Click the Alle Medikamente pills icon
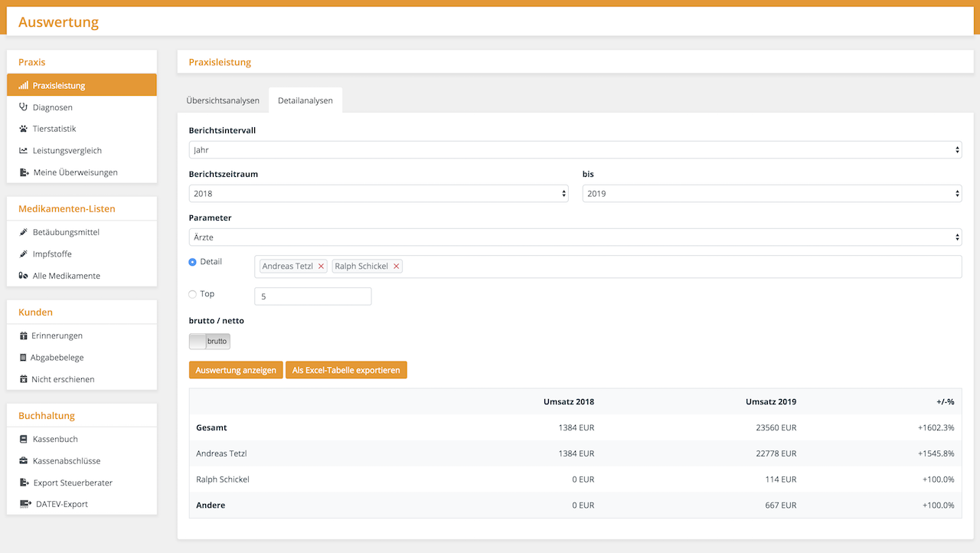Screen dimensions: 980x553 click(23, 276)
